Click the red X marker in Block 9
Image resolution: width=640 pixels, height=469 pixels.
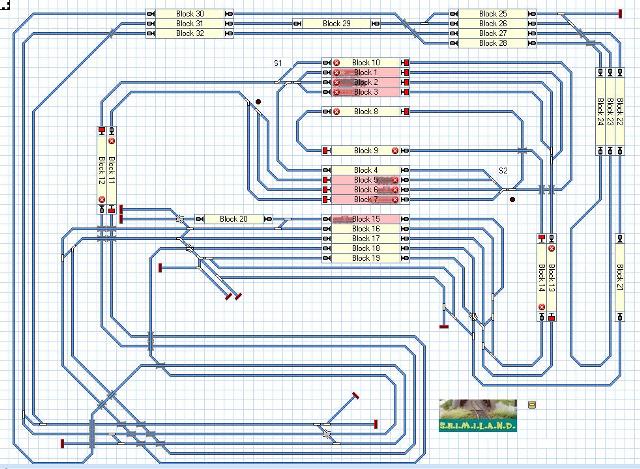(x=395, y=151)
